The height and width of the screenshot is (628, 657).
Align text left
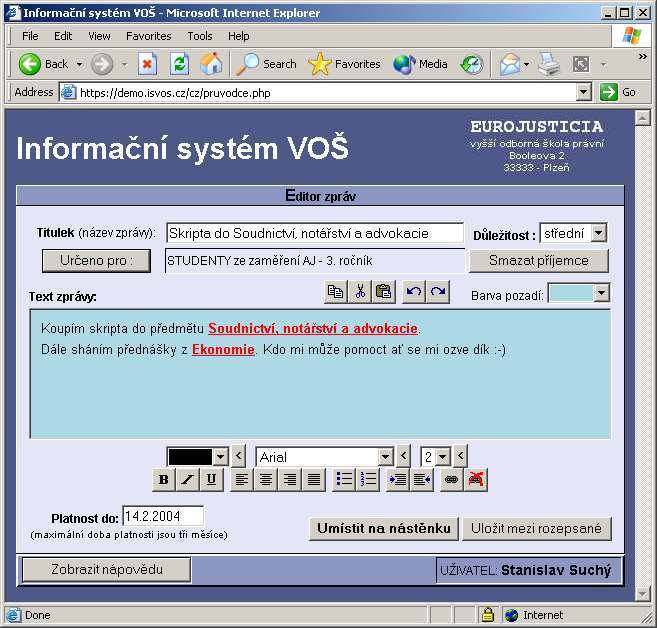pyautogui.click(x=242, y=479)
